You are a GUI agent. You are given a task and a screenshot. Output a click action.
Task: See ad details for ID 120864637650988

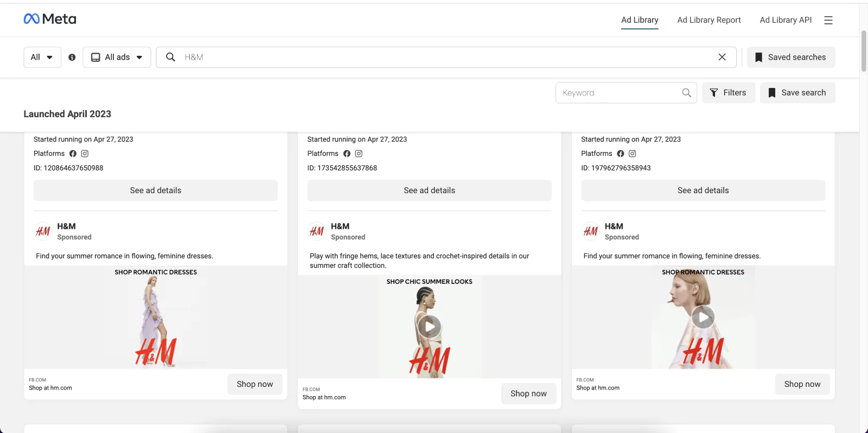156,190
